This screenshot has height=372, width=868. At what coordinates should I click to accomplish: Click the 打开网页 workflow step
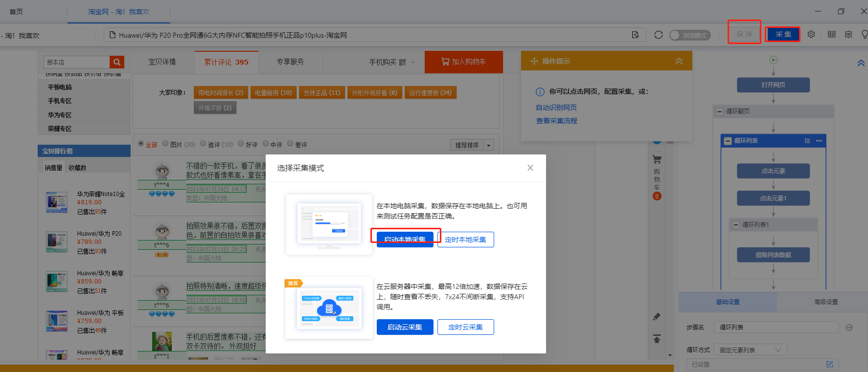773,85
